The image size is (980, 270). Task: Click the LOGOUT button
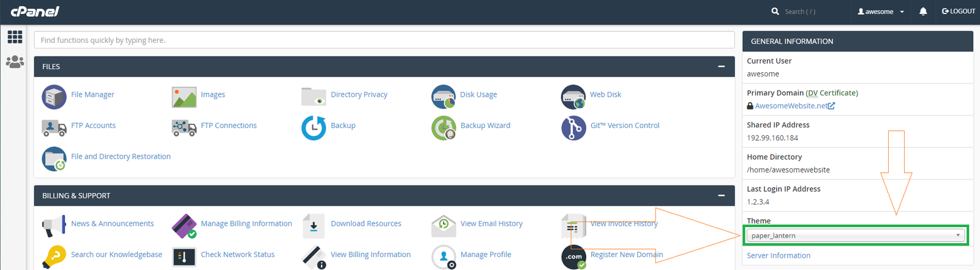click(x=959, y=12)
